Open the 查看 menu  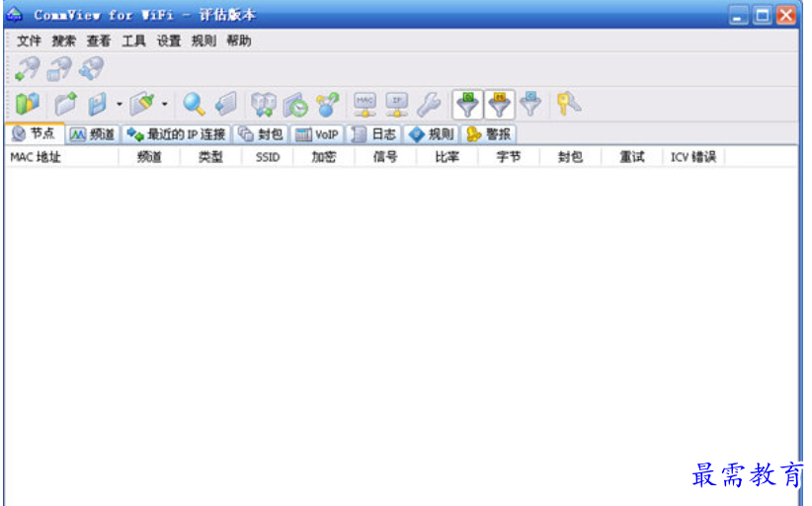tap(99, 41)
